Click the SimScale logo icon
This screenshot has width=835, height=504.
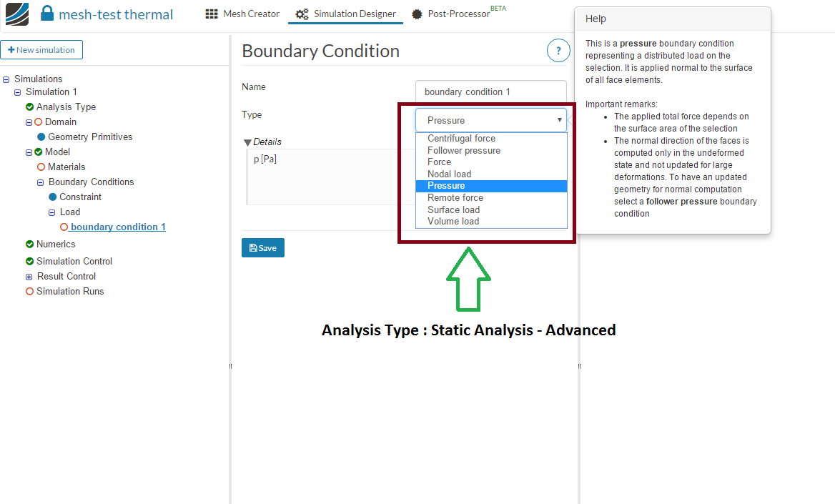point(16,14)
